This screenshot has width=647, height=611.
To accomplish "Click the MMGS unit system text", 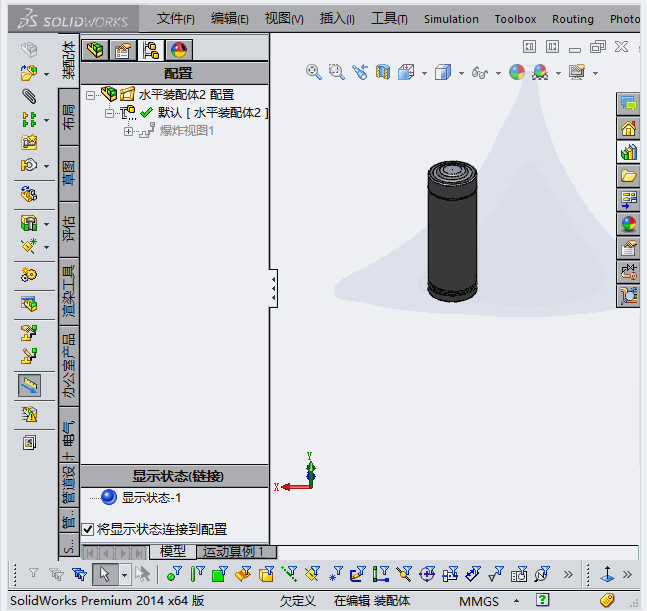I will (479, 601).
